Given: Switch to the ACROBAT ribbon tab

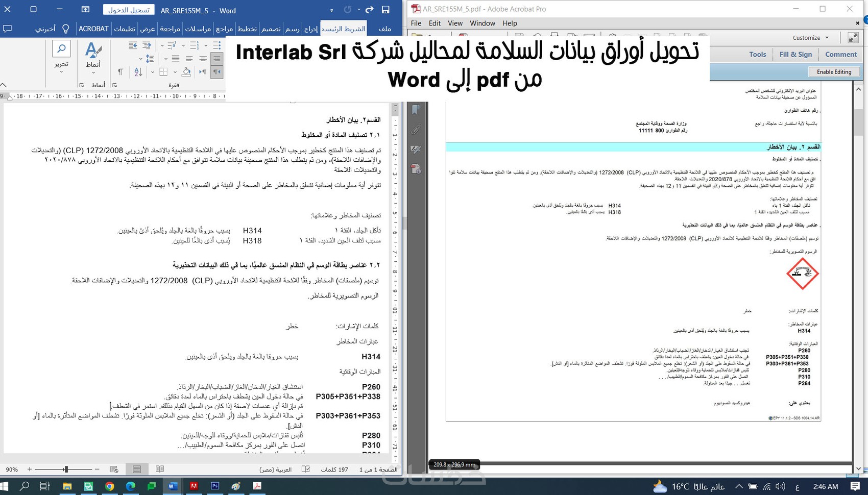Looking at the screenshot, I should tap(93, 29).
